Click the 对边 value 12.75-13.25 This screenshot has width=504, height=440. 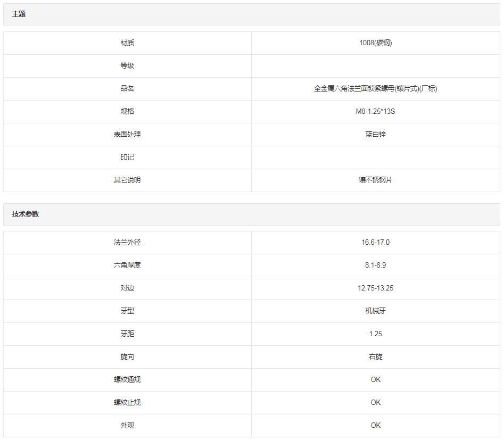pyautogui.click(x=375, y=288)
